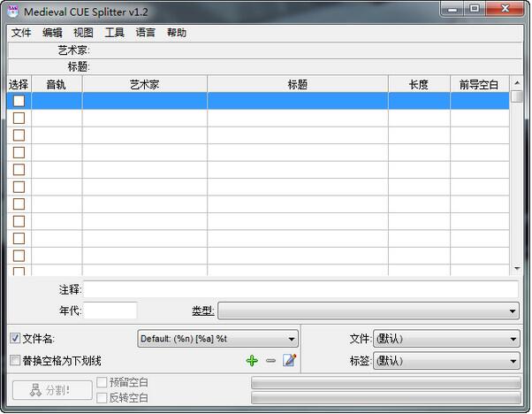
Task: Click the 标题 field above the table
Action: (264, 66)
